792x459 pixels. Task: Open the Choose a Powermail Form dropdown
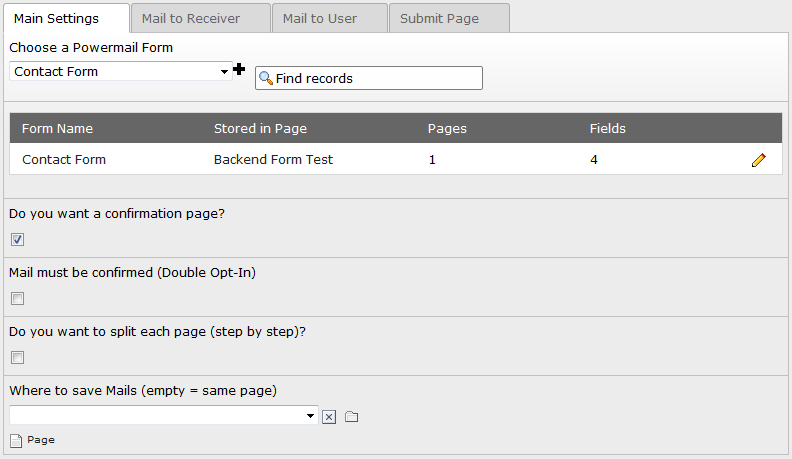click(120, 71)
